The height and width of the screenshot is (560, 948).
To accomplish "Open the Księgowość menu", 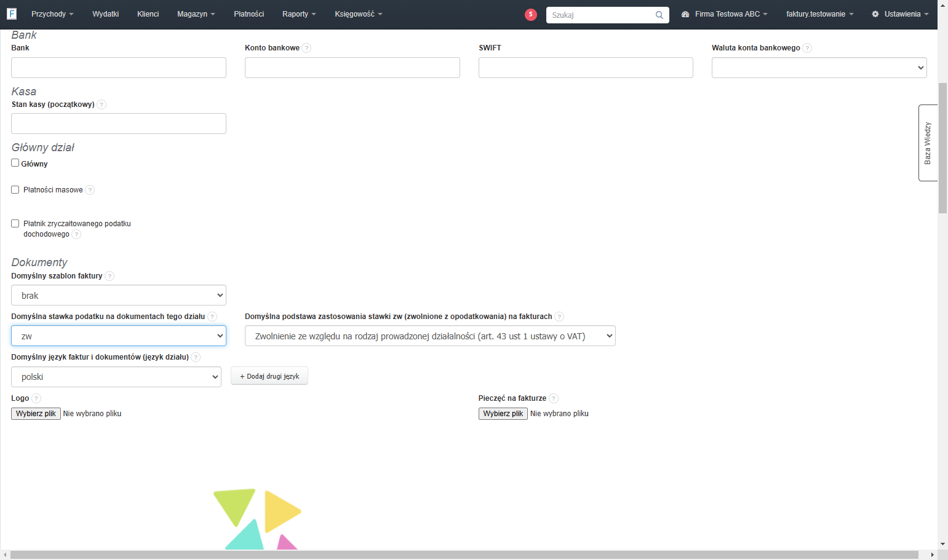I will tap(359, 14).
